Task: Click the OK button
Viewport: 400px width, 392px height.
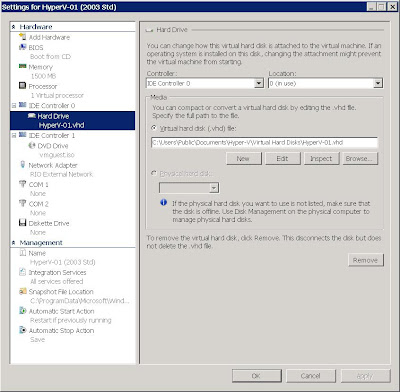Action: click(x=256, y=376)
